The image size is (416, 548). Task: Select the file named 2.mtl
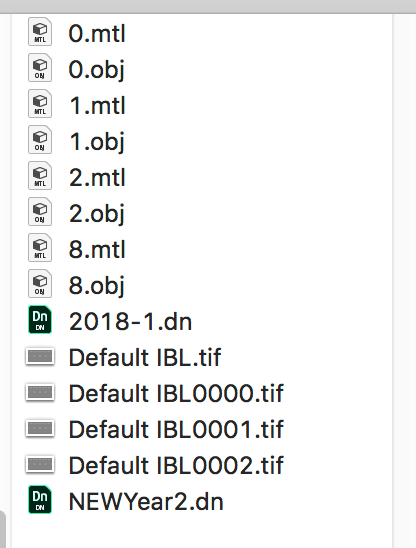pos(97,178)
